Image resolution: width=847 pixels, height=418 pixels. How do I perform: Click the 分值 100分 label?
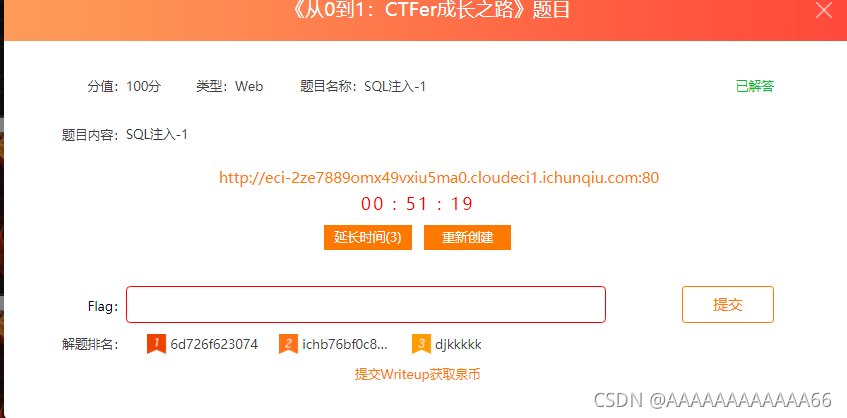tap(124, 86)
